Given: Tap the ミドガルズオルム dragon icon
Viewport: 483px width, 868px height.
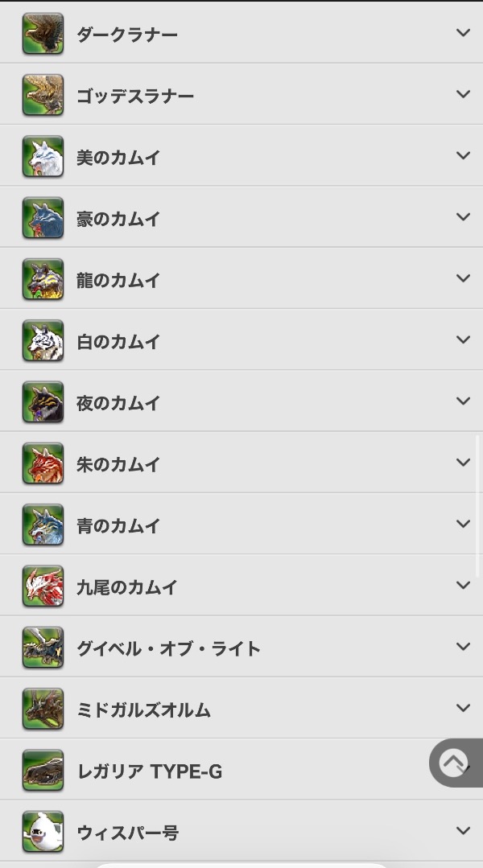Looking at the screenshot, I should coord(43,709).
